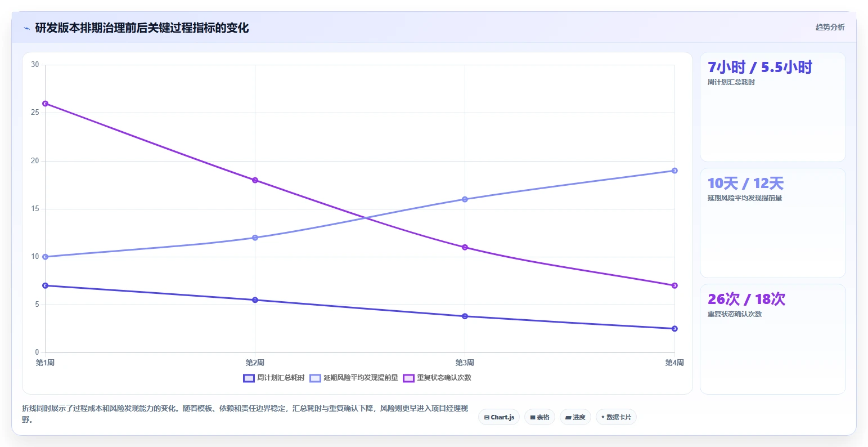Click the 趋势分析 label in header
Viewport: 868px width, 447px height.
(x=830, y=27)
